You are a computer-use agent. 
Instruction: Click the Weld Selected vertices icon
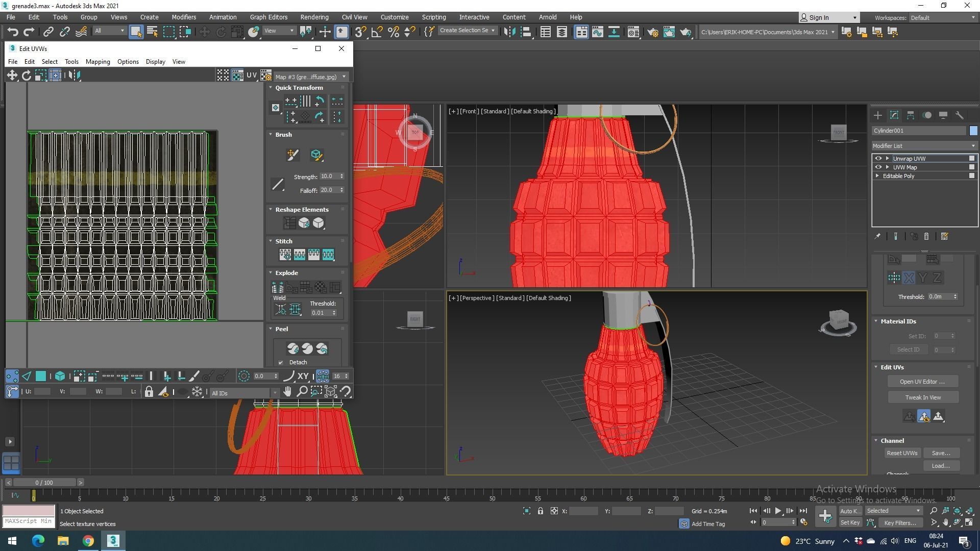tap(295, 309)
